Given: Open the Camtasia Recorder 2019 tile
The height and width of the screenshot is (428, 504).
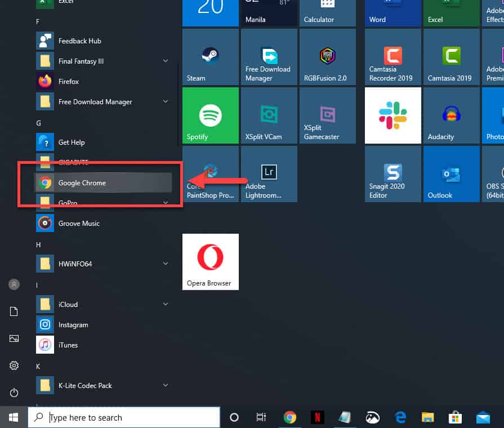Looking at the screenshot, I should click(x=393, y=57).
